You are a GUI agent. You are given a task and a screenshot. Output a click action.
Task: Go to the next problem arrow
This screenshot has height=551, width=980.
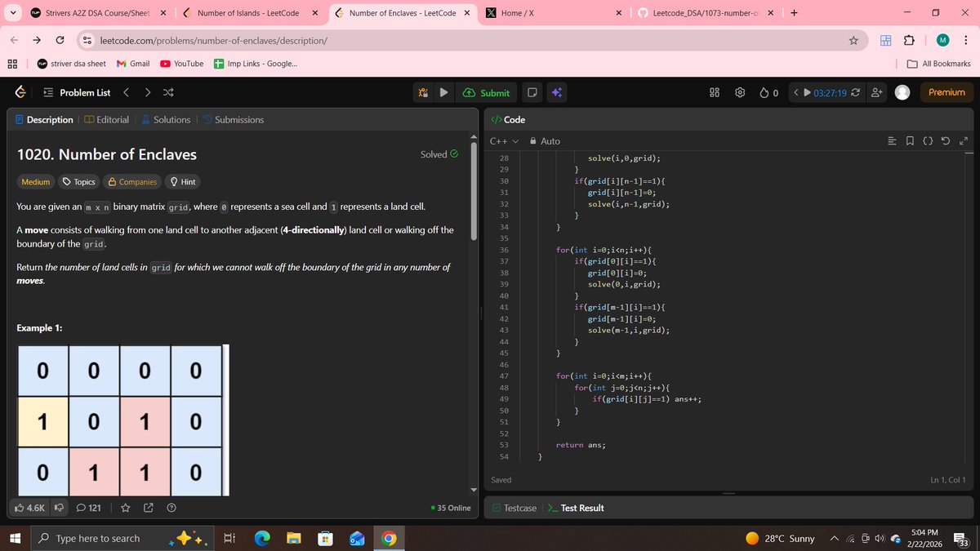(x=148, y=93)
